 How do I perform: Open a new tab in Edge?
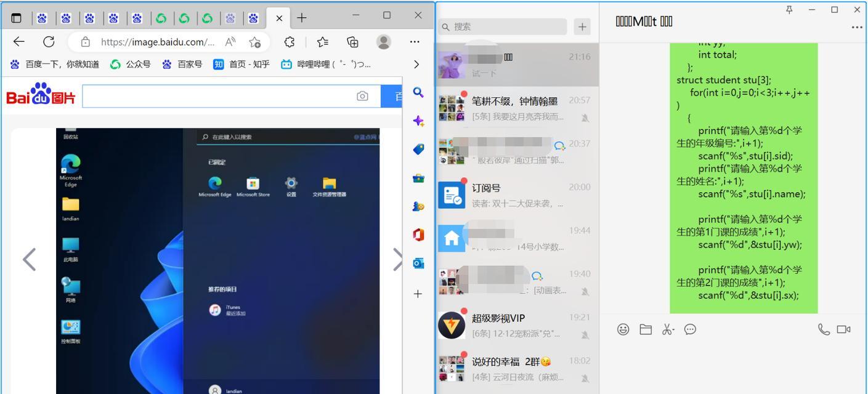tap(301, 18)
